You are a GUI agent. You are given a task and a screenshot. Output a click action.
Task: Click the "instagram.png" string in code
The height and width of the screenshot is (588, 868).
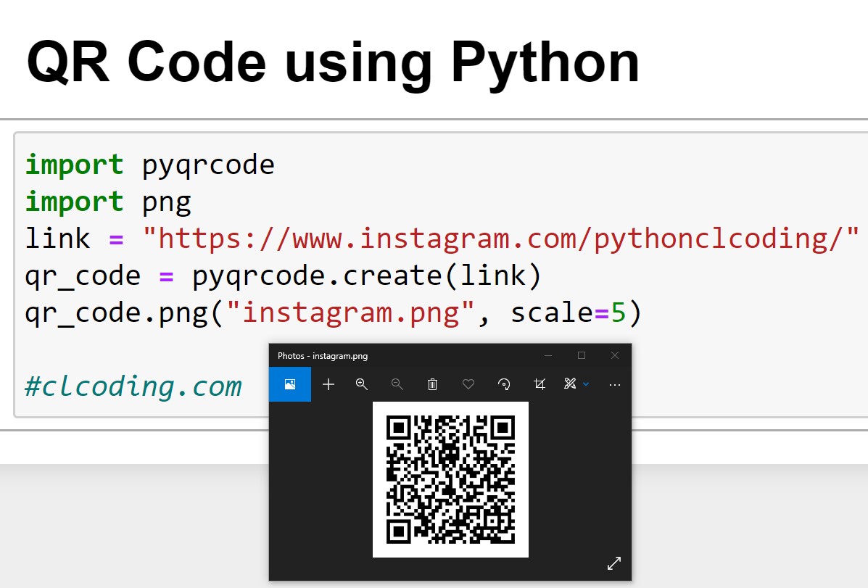click(x=350, y=313)
